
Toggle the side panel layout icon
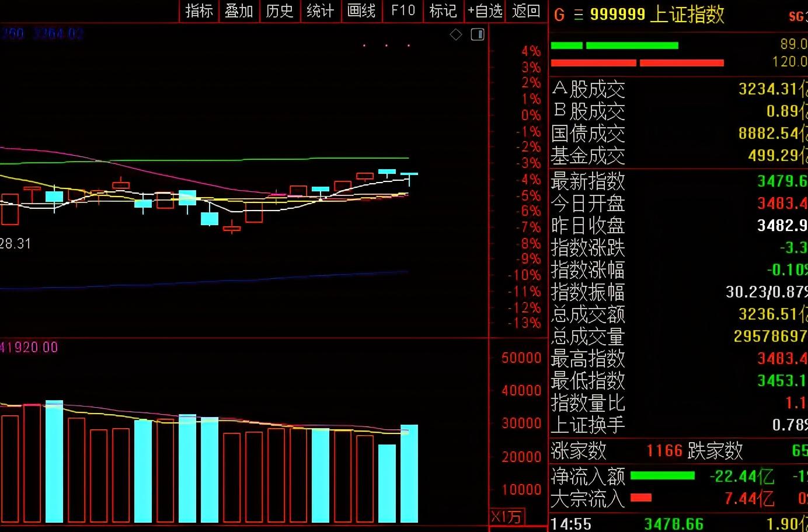(478, 35)
